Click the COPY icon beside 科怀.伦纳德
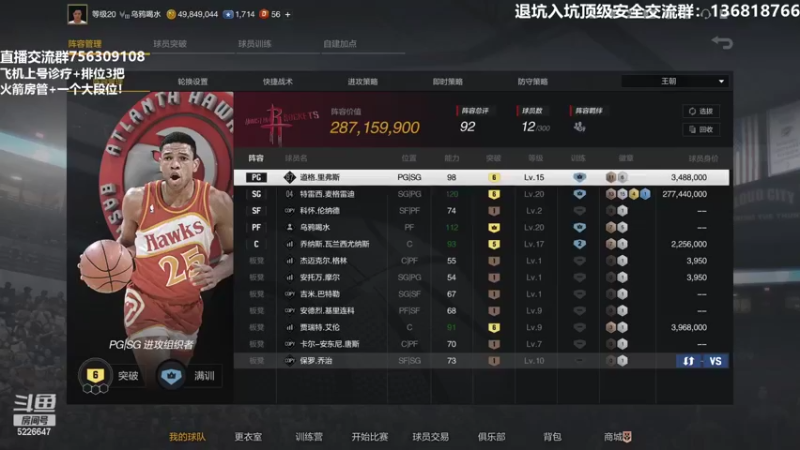This screenshot has width=800, height=450. (290, 211)
